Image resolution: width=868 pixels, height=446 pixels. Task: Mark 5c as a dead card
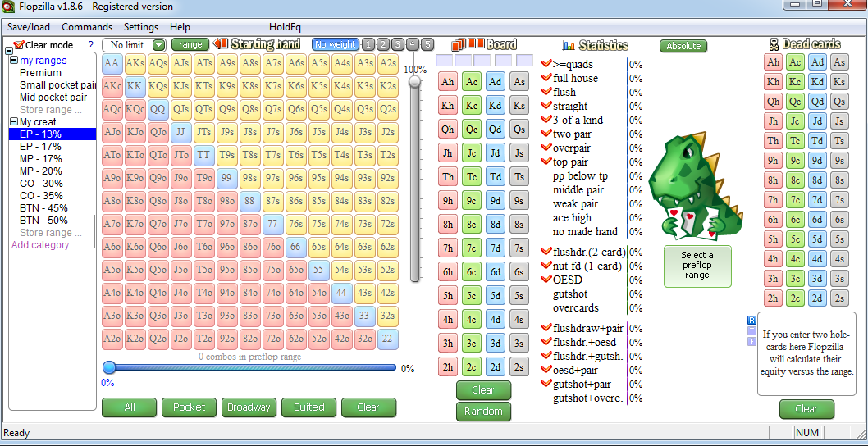pos(796,239)
